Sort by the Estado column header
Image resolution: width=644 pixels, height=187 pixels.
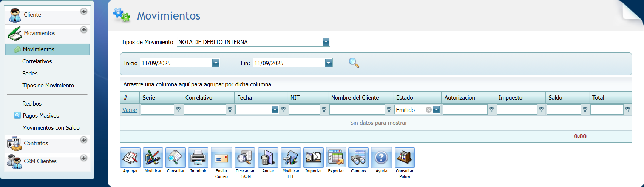[417, 97]
